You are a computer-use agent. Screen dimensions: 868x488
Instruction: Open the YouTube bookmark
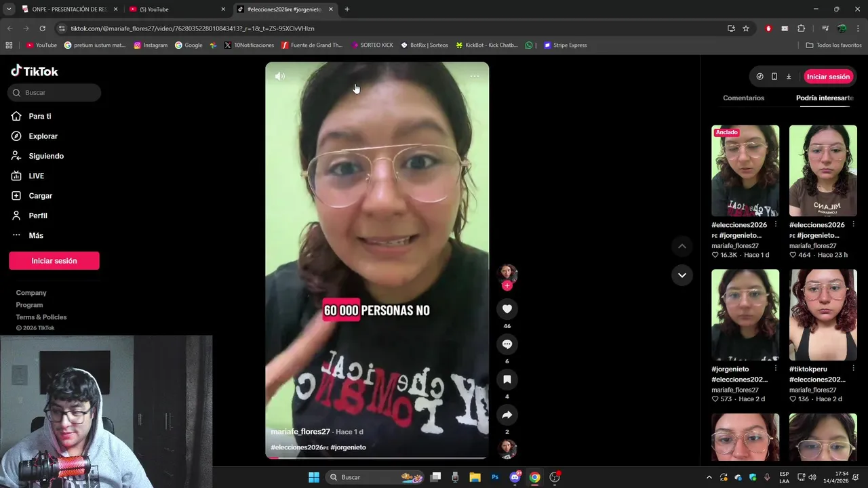(x=41, y=45)
